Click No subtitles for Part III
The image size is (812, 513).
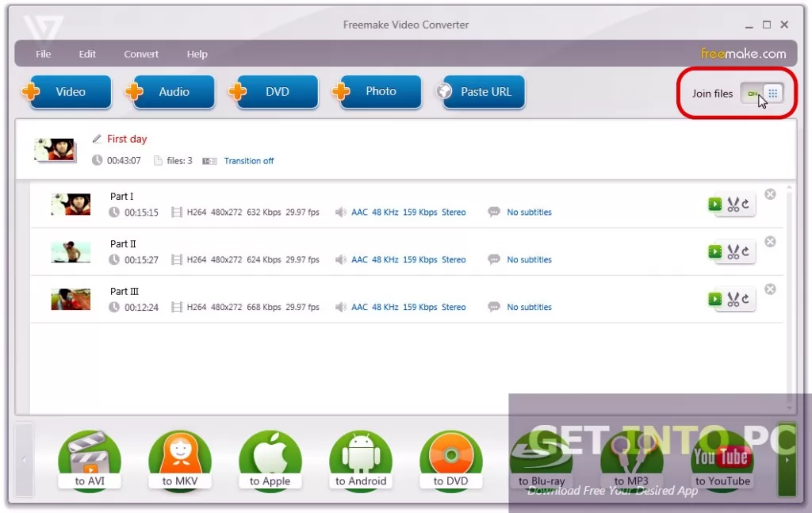[x=529, y=307]
